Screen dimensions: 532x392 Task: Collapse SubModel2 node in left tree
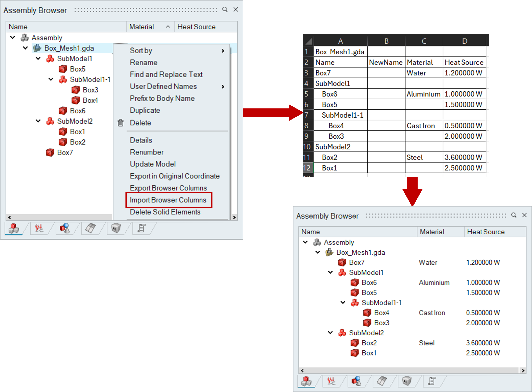[38, 121]
